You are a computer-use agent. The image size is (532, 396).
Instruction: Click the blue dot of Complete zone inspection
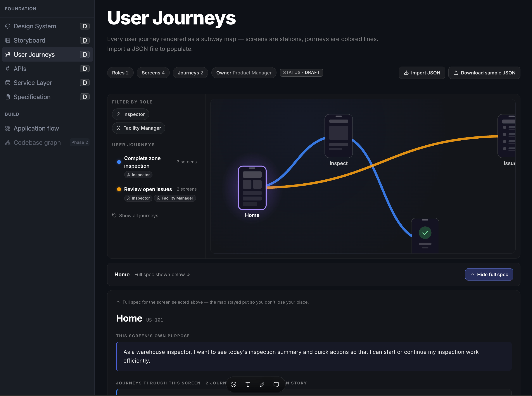click(119, 162)
